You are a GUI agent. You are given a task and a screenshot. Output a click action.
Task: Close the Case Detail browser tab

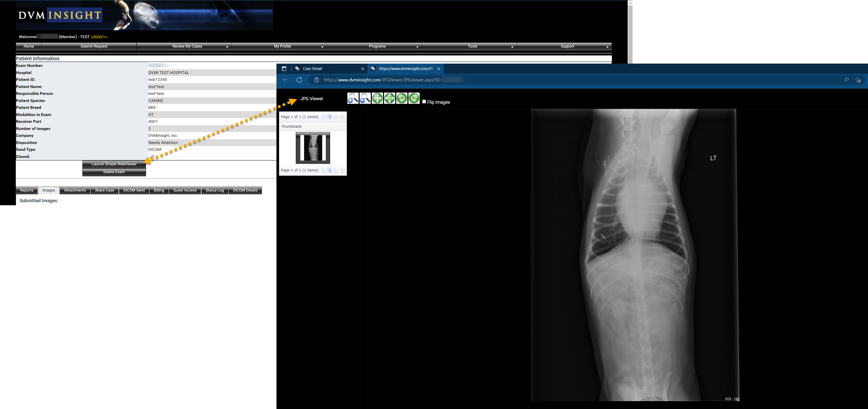click(x=363, y=69)
